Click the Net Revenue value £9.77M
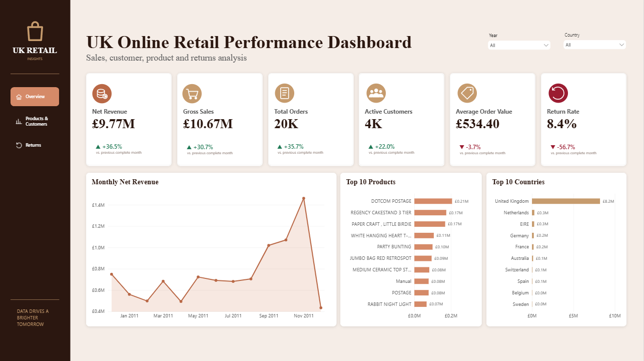This screenshot has height=361, width=644. click(x=114, y=124)
